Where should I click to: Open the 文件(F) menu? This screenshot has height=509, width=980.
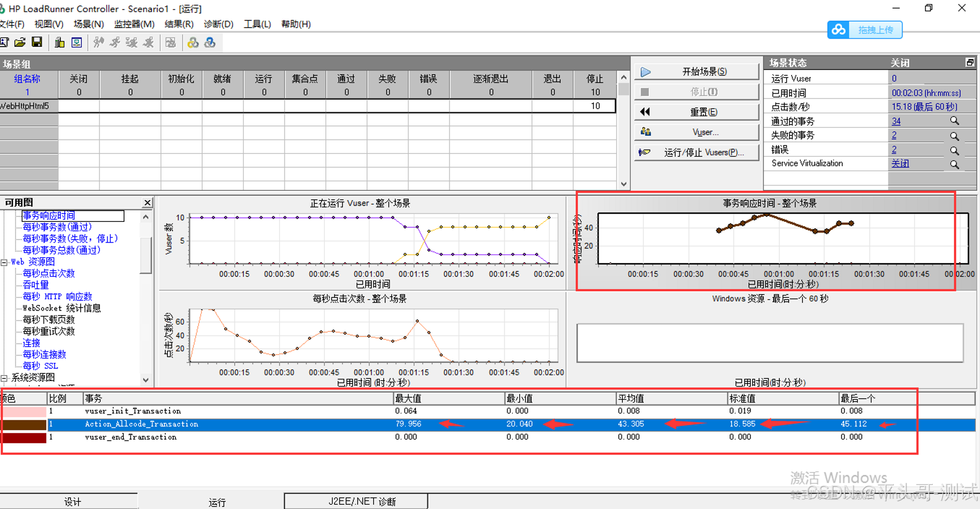click(x=12, y=24)
